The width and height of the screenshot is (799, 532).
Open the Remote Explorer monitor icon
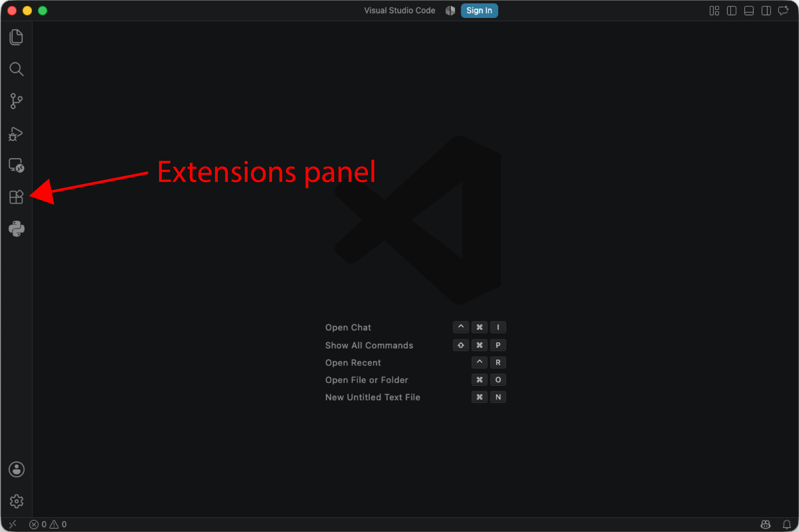point(16,165)
